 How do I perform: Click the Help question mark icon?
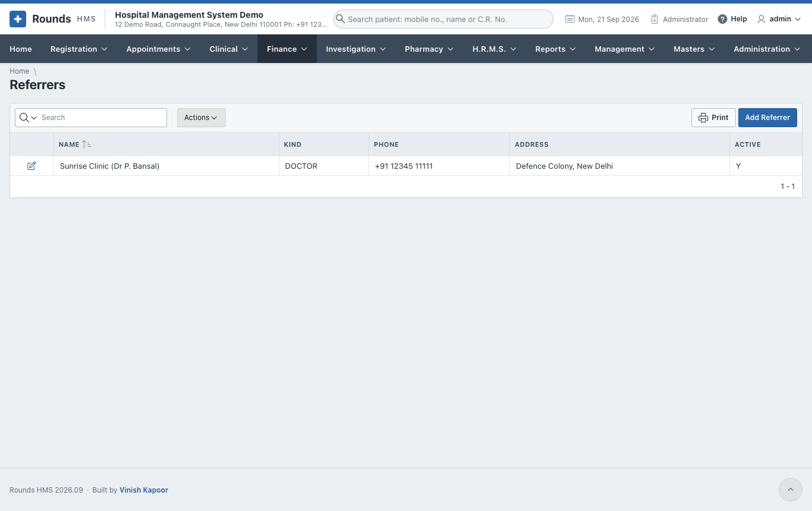(x=722, y=19)
